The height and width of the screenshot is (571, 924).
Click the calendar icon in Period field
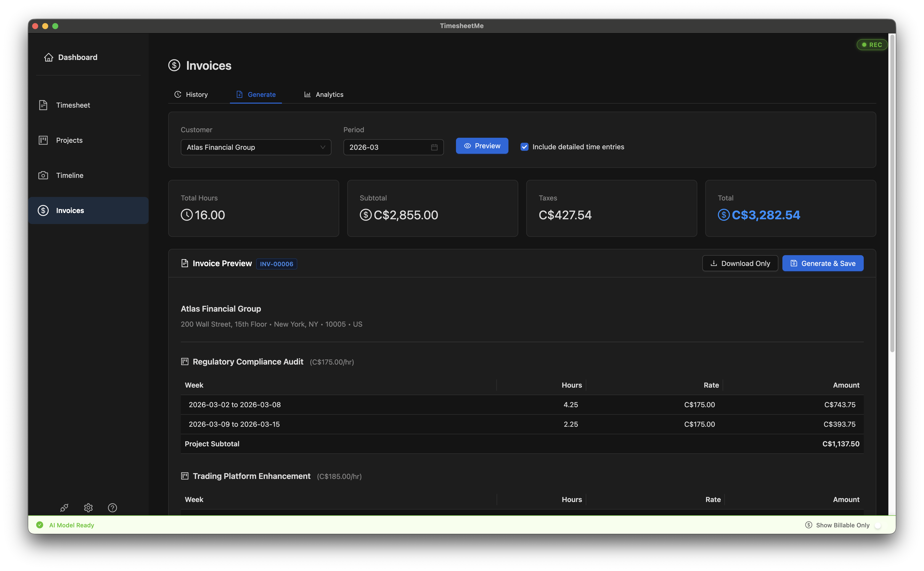[434, 147]
